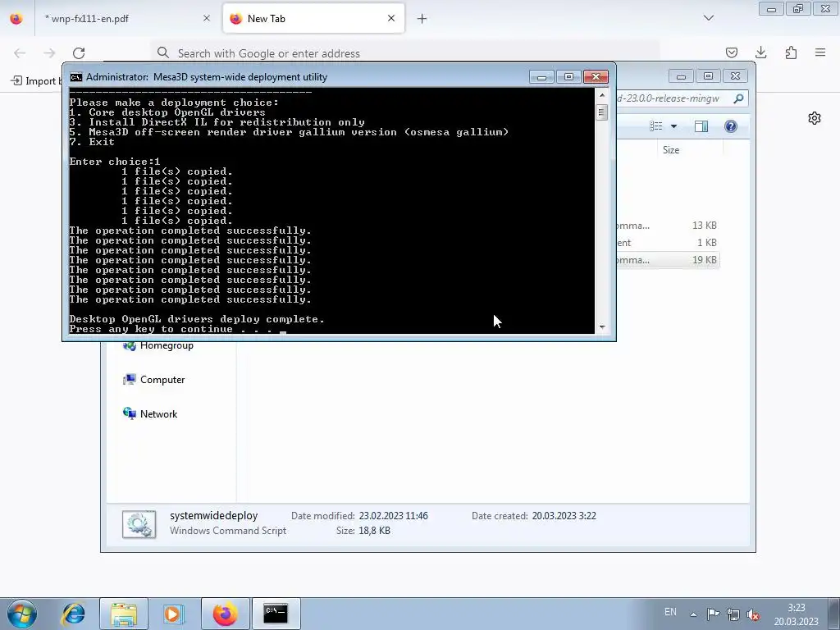
Task: Open the list all tabs dropdown
Action: point(708,19)
